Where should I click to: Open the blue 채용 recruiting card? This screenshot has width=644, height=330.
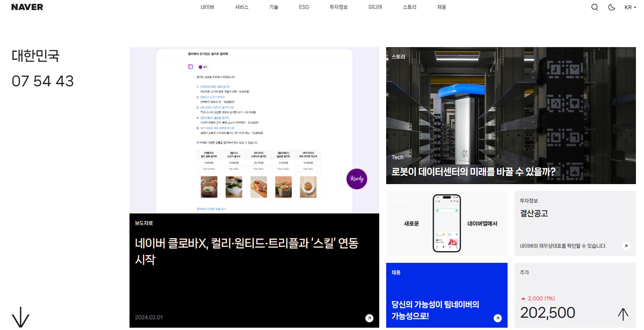447,295
